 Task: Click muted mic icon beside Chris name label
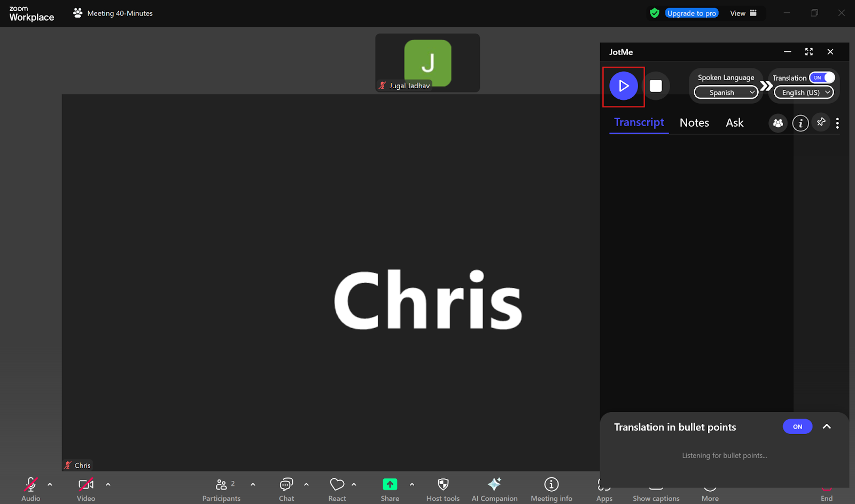[68, 466]
